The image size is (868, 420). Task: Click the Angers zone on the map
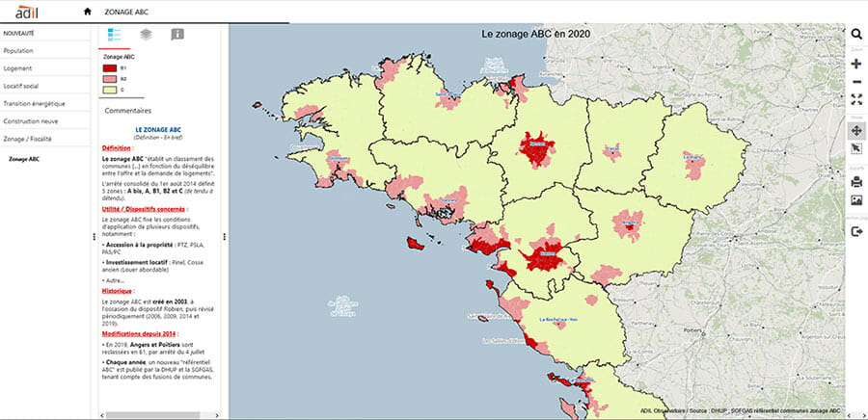point(628,223)
